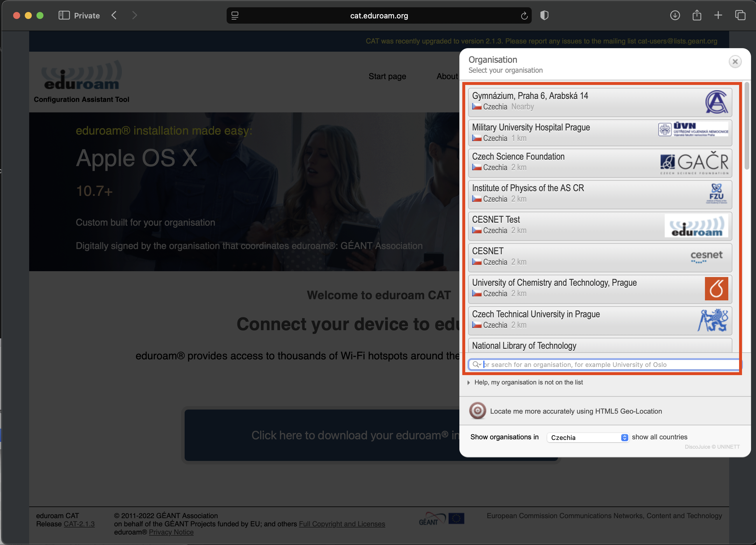Click the organisation list scrollbar
This screenshot has width=756, height=545.
(747, 126)
